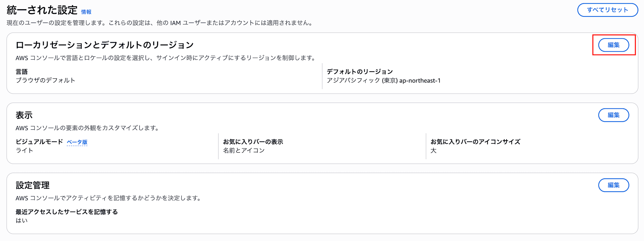
Task: Click the お気に入りバーのアイコンサイズ label
Action: [x=475, y=142]
